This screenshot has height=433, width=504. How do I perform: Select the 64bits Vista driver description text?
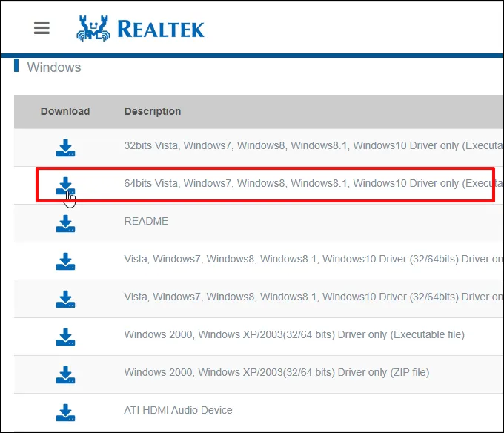click(x=314, y=183)
